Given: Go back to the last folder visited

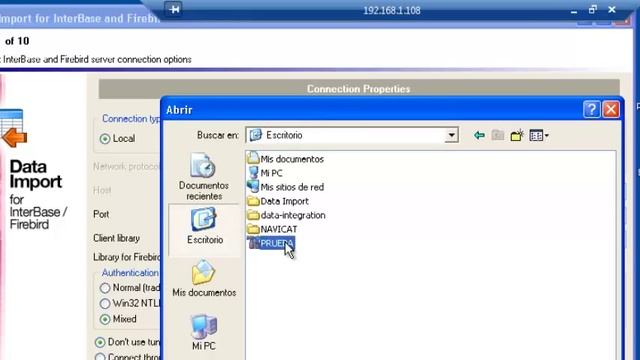Looking at the screenshot, I should tap(479, 135).
